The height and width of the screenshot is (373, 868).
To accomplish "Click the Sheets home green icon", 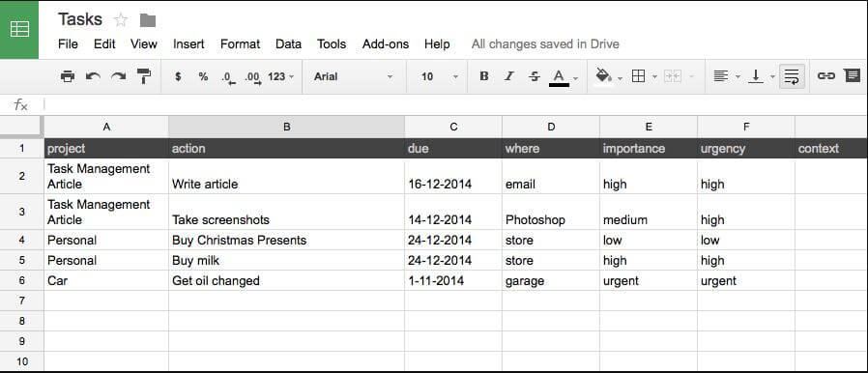I will coord(19,29).
